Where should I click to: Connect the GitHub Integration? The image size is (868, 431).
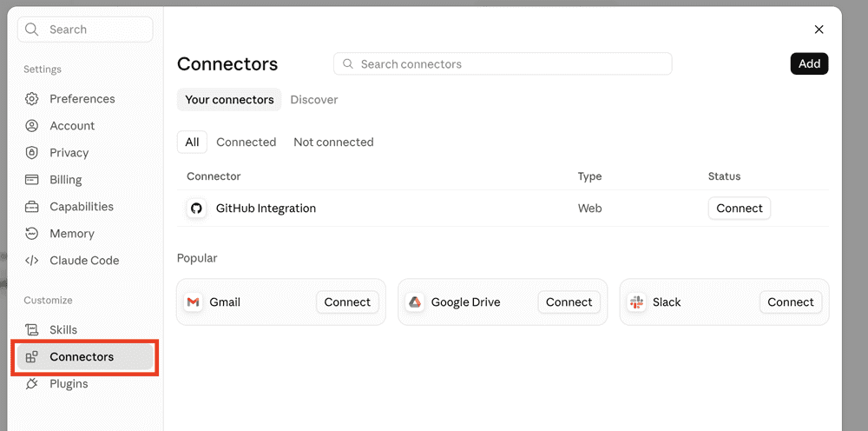(740, 209)
